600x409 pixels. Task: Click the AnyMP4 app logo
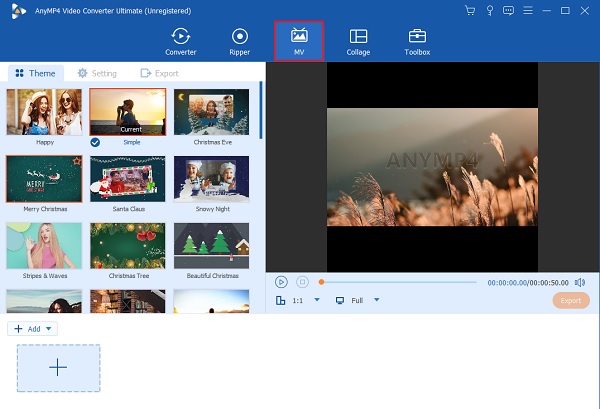click(x=18, y=11)
